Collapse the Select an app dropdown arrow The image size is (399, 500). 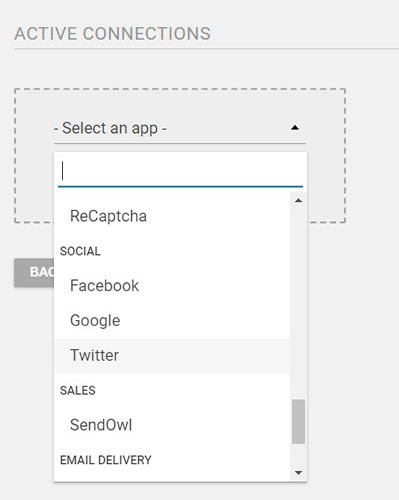pos(295,128)
